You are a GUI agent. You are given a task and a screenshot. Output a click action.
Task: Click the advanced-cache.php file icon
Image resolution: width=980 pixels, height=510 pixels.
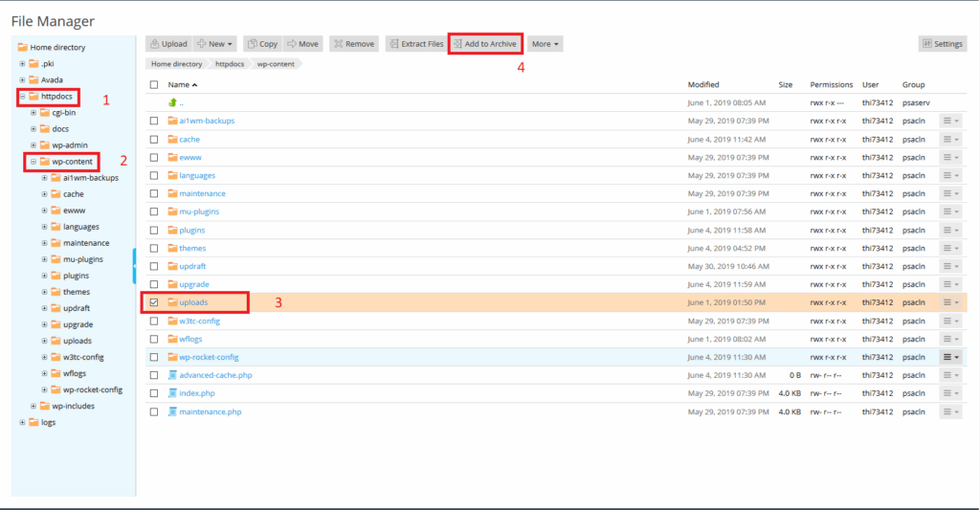[173, 375]
